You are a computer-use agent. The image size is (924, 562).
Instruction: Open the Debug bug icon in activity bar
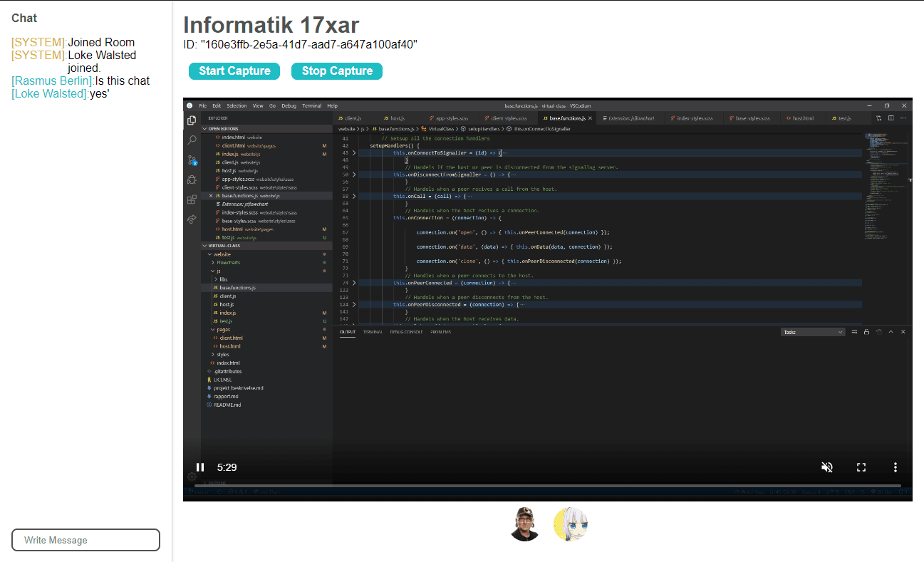click(192, 179)
